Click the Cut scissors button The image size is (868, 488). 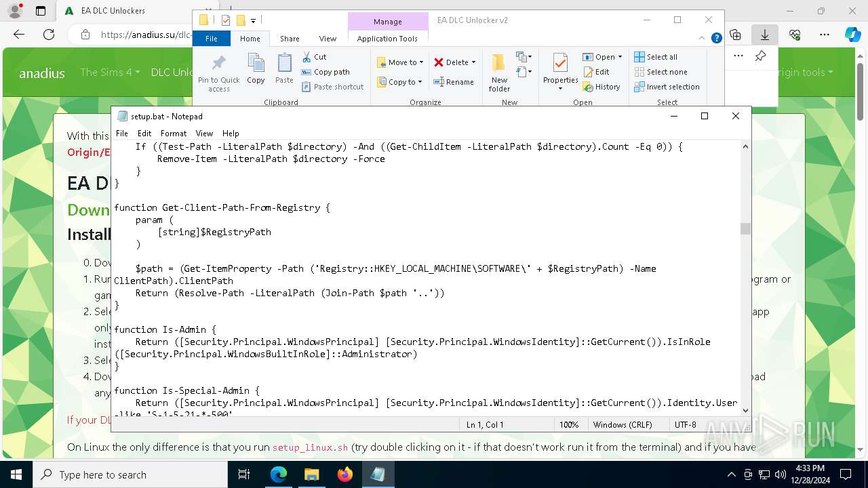click(314, 57)
